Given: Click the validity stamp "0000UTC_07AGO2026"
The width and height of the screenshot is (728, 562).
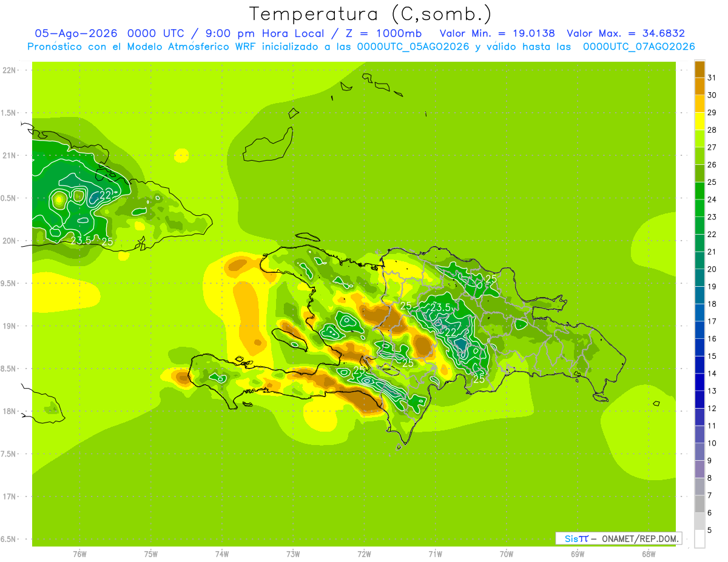Looking at the screenshot, I should [x=639, y=47].
